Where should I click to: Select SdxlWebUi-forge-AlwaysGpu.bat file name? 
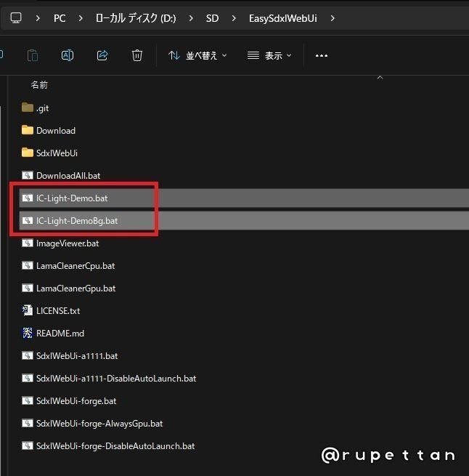[x=99, y=423]
